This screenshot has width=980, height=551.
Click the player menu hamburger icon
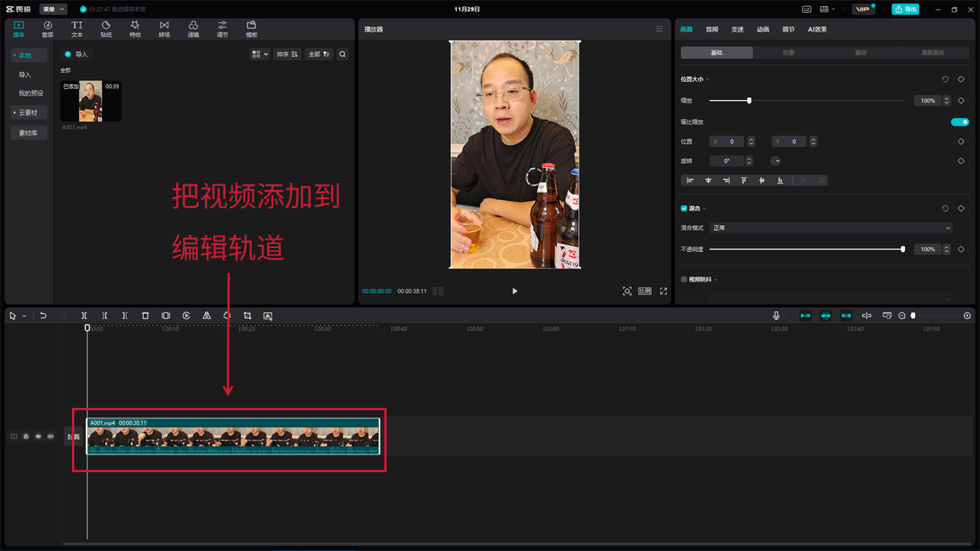coord(659,29)
